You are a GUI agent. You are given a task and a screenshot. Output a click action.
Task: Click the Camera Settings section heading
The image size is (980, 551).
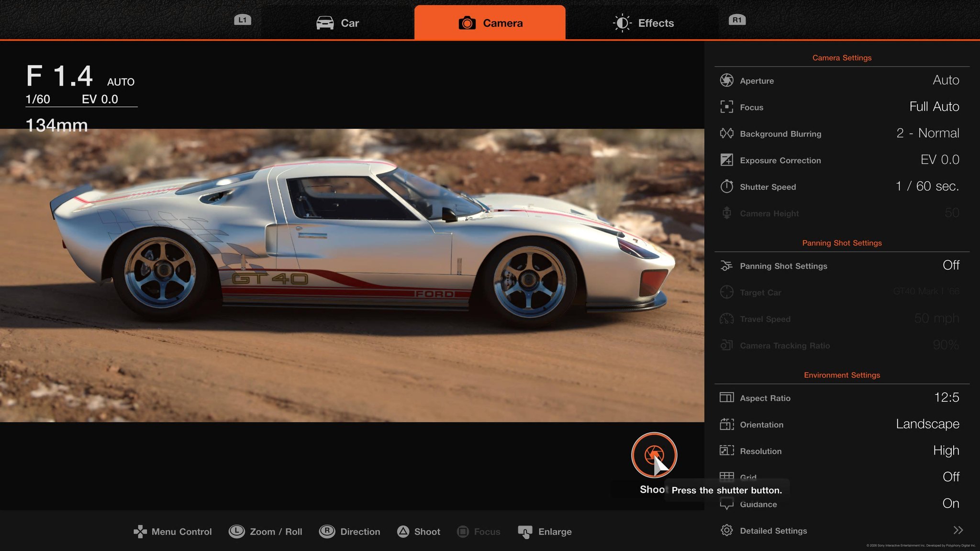[x=842, y=58]
